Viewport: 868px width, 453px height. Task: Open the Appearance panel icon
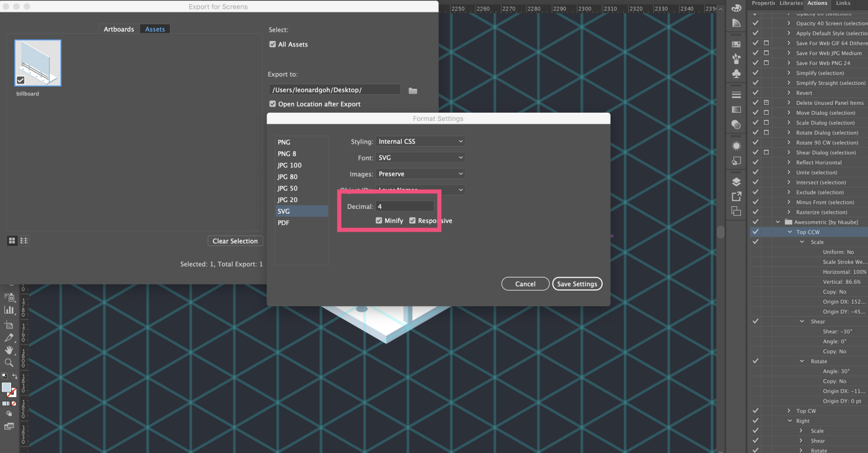tap(736, 146)
